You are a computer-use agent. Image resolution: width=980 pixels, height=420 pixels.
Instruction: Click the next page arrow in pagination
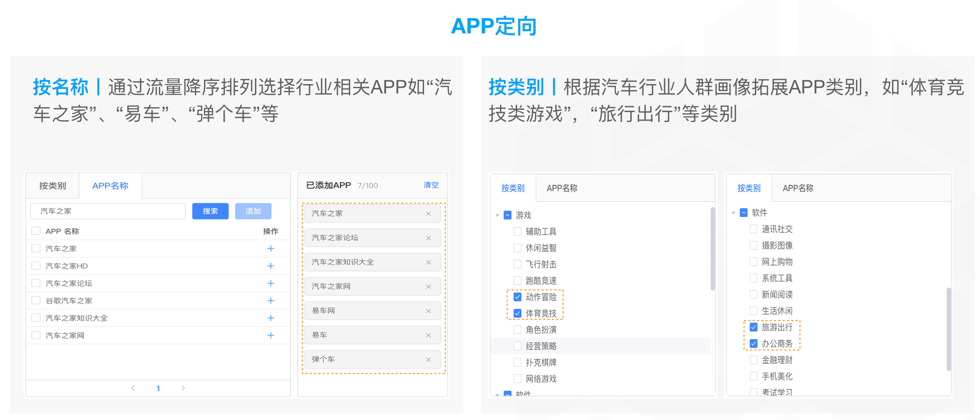[184, 388]
